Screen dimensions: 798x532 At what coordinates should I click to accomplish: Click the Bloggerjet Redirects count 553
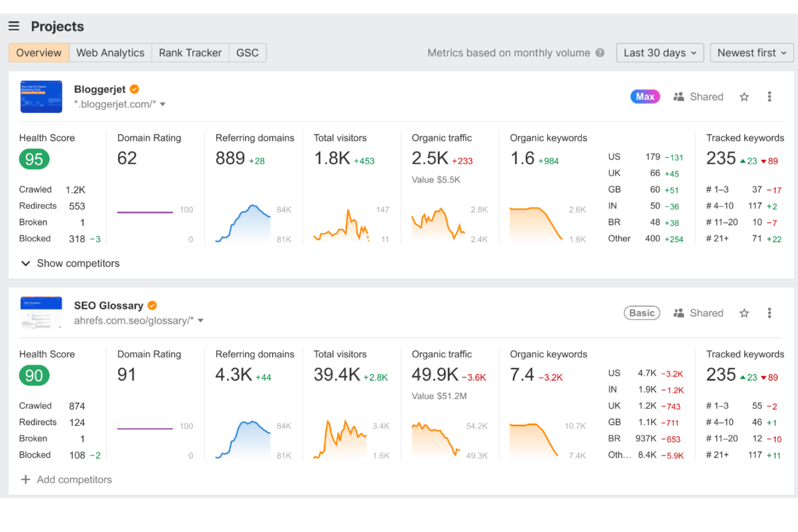[x=77, y=206]
